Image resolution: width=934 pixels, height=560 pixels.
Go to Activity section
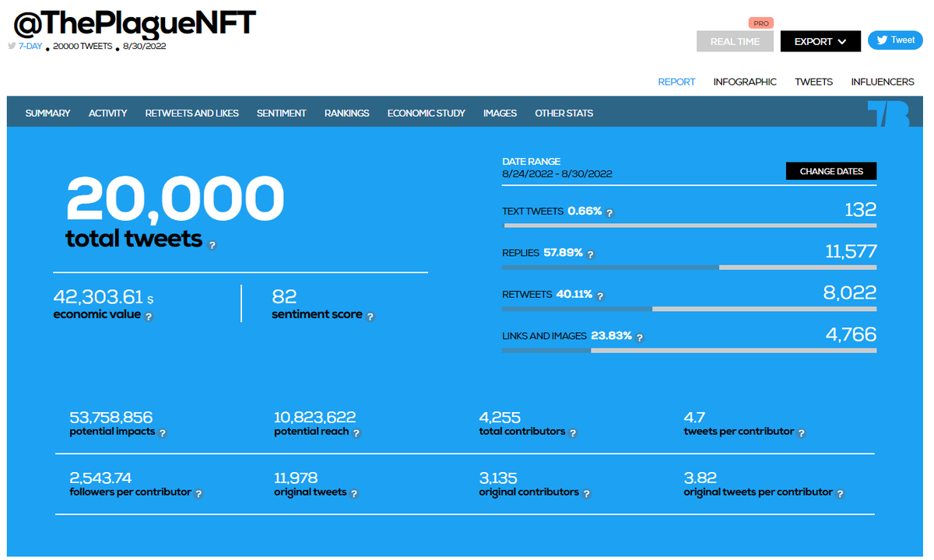pyautogui.click(x=107, y=113)
